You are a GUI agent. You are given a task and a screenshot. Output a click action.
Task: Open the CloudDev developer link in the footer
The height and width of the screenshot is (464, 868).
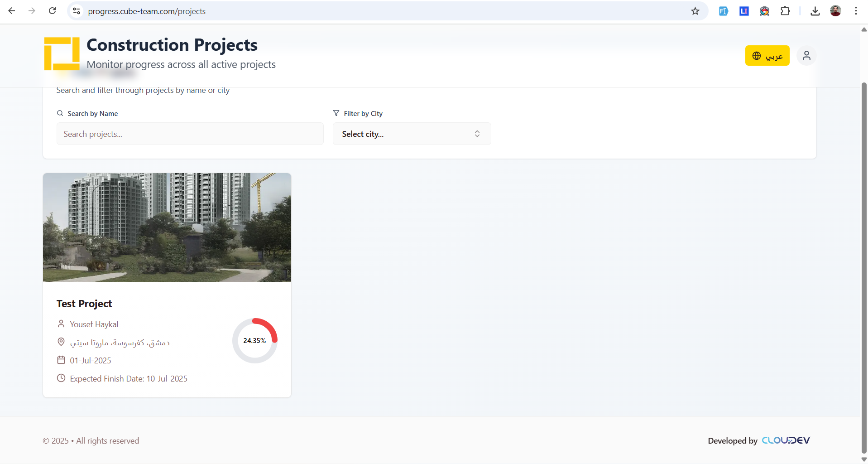[x=786, y=440]
